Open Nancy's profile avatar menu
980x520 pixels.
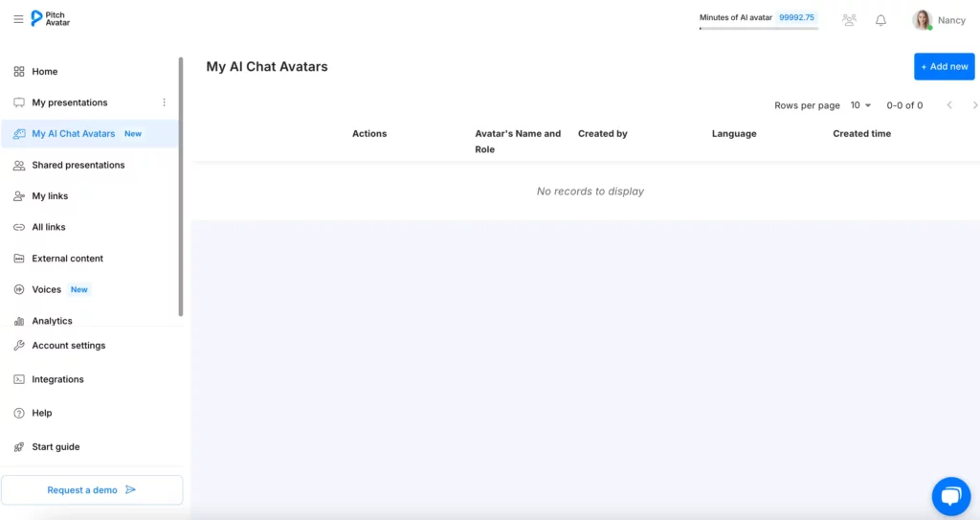coord(923,20)
